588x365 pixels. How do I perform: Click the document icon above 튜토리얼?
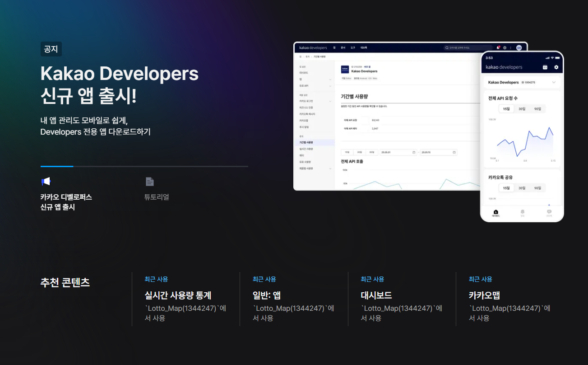point(150,182)
